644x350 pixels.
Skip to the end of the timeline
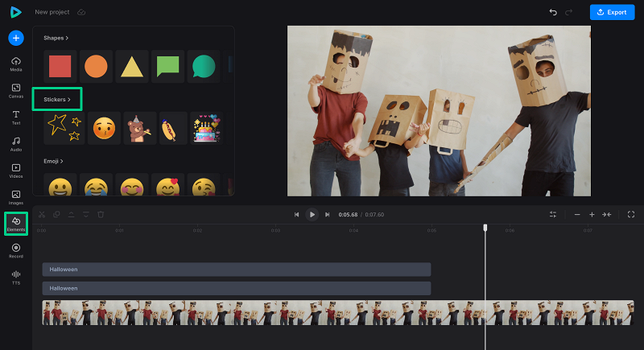pyautogui.click(x=328, y=215)
